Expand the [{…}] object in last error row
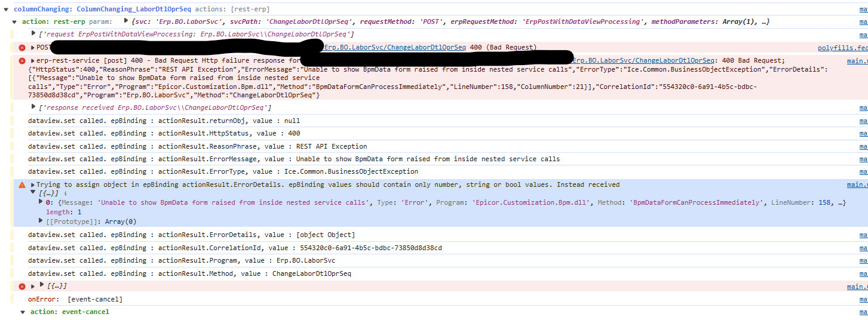Viewport: 868px width, 320px height. tap(41, 286)
